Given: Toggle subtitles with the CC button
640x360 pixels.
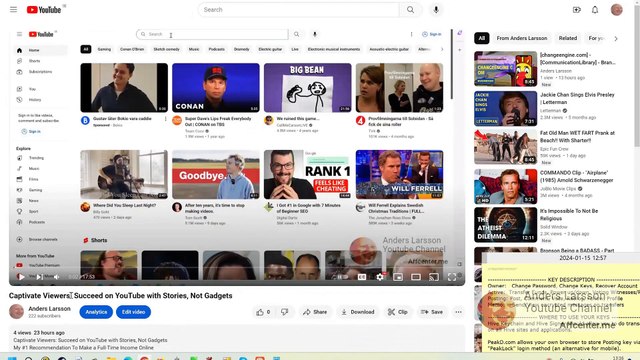Looking at the screenshot, I should click(x=362, y=277).
